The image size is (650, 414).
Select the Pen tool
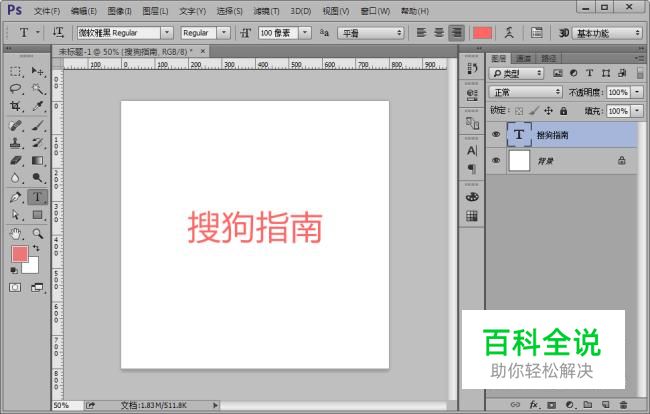15,197
